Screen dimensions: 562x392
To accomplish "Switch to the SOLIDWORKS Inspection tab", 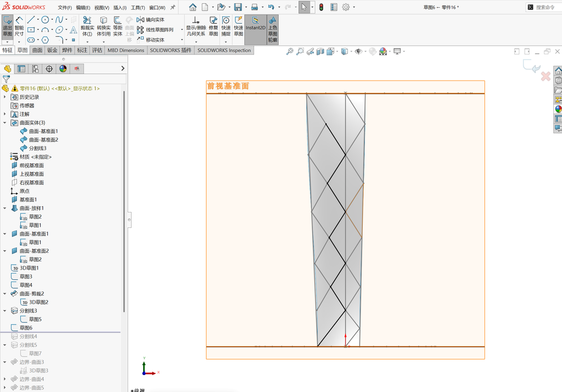I will tap(224, 50).
